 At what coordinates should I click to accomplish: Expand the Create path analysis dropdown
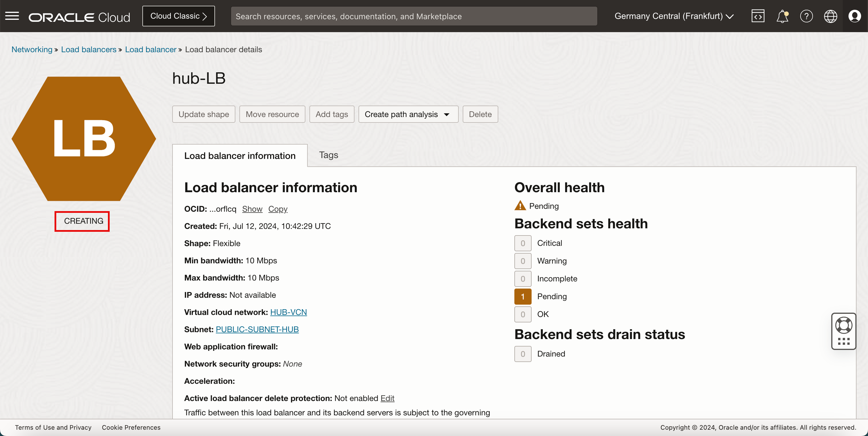pos(408,114)
